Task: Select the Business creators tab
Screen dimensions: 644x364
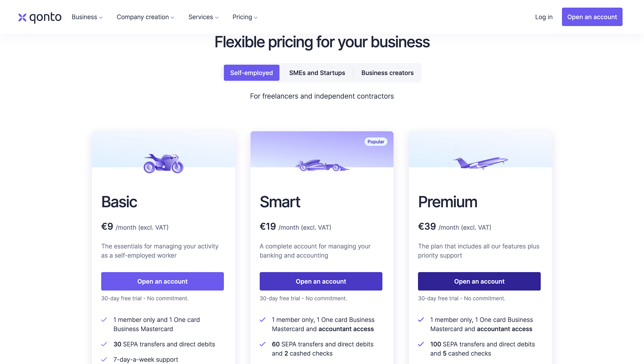Action: pos(387,73)
